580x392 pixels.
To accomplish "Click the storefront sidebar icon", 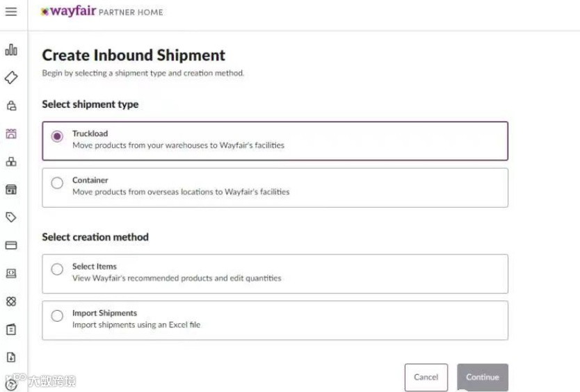I will 11,190.
